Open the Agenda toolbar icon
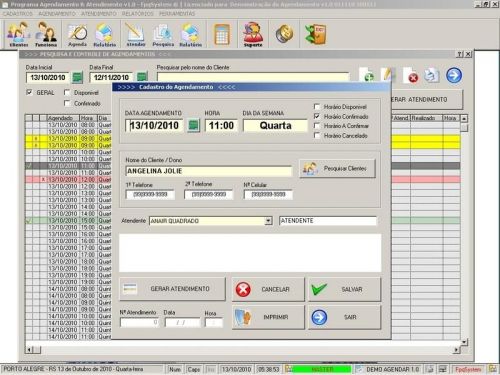The image size is (500, 375). [77, 34]
